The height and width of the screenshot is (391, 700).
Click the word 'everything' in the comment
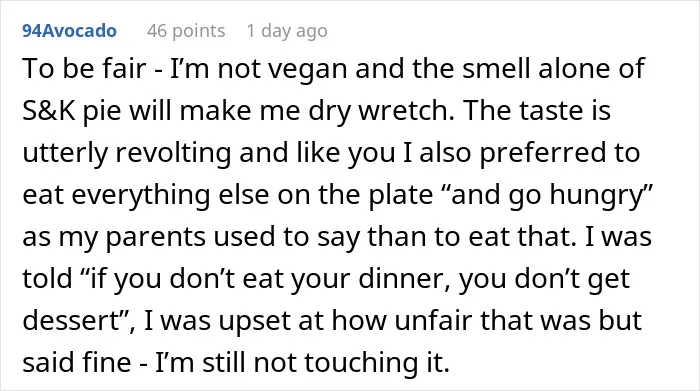pyautogui.click(x=141, y=195)
